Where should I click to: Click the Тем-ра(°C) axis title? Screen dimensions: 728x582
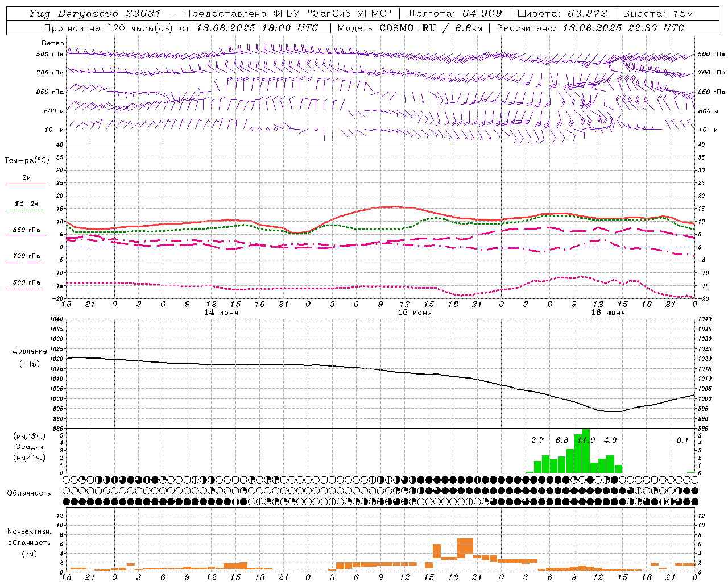pyautogui.click(x=27, y=161)
